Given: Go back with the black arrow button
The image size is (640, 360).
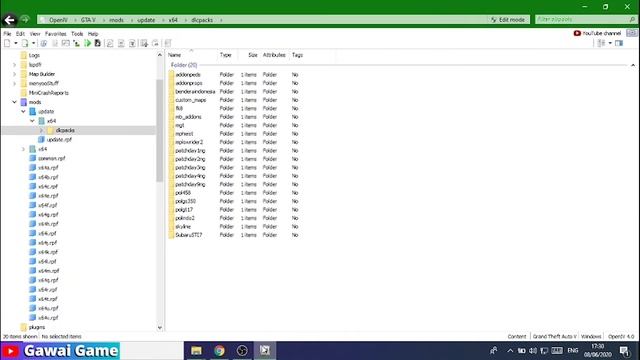Looking at the screenshot, I should pyautogui.click(x=9, y=20).
